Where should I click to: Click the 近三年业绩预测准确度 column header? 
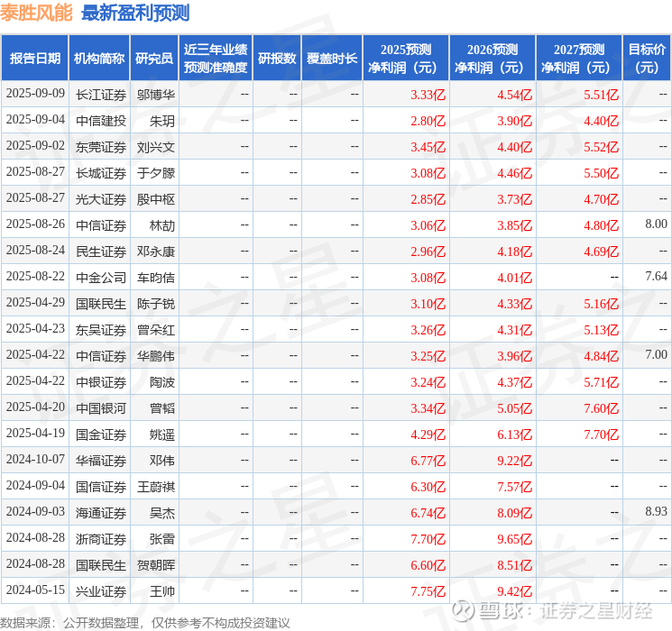tap(216, 58)
